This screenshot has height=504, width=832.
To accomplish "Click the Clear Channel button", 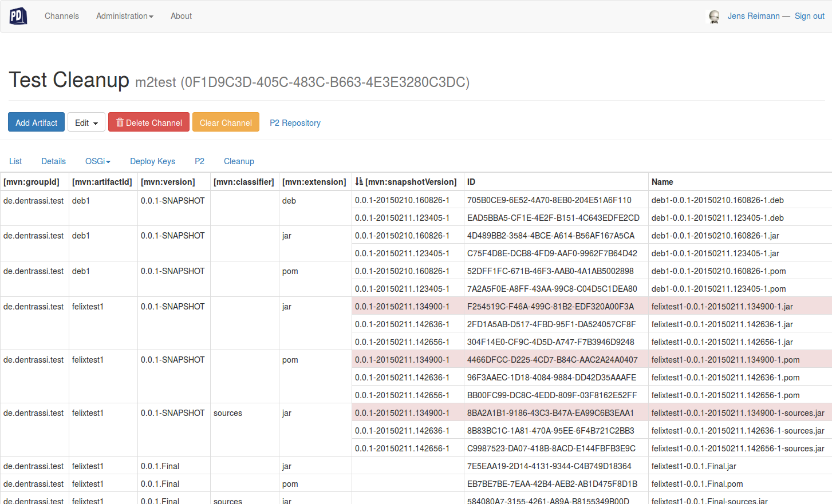I will (226, 122).
